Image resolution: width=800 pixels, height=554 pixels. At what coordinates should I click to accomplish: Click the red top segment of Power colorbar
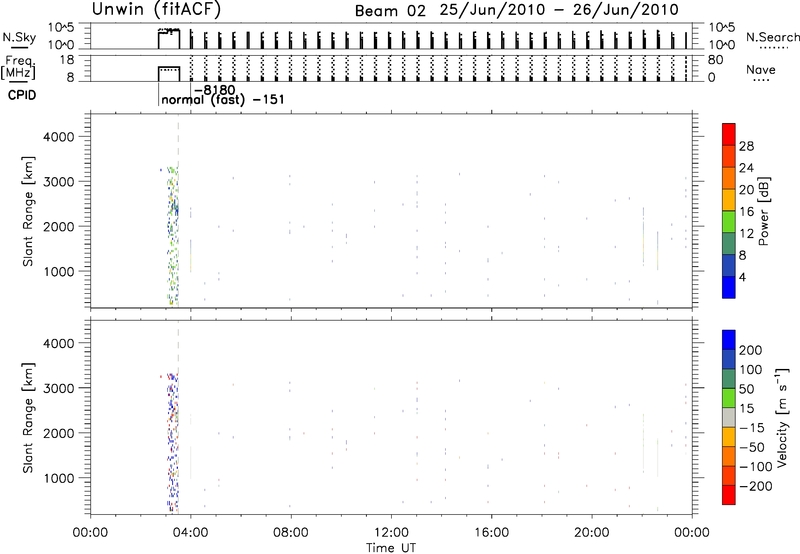[x=729, y=134]
